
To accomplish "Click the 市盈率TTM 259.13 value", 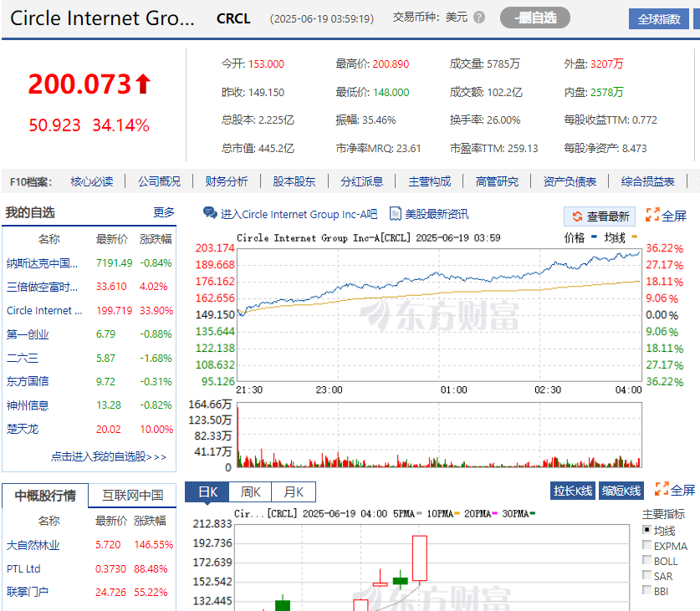I will click(523, 148).
